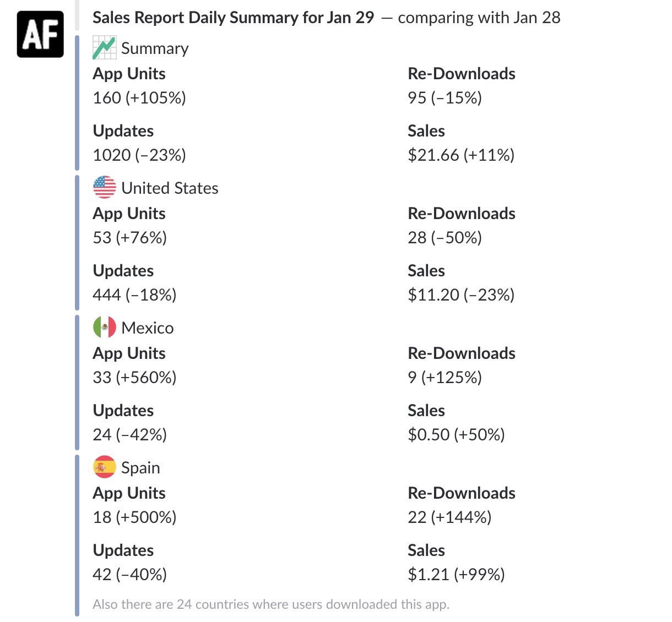Click the United States flag icon
This screenshot has height=622, width=672.
click(104, 188)
